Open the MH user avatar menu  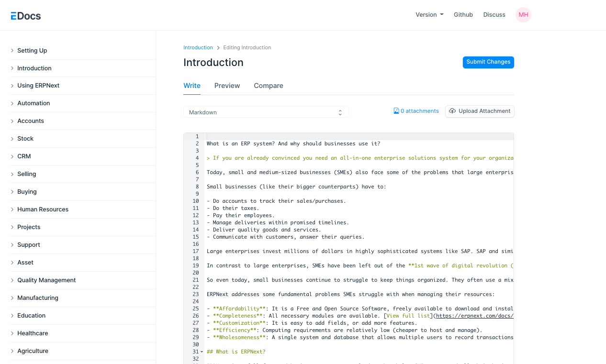point(523,15)
